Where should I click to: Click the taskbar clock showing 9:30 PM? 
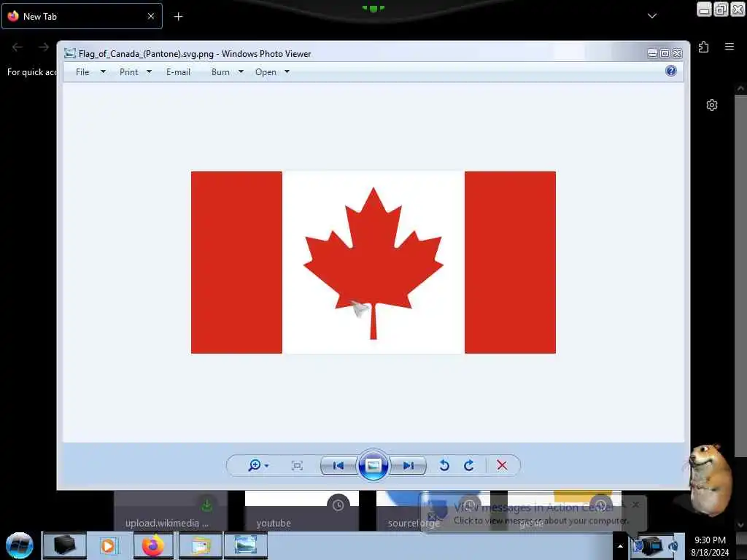(710, 545)
